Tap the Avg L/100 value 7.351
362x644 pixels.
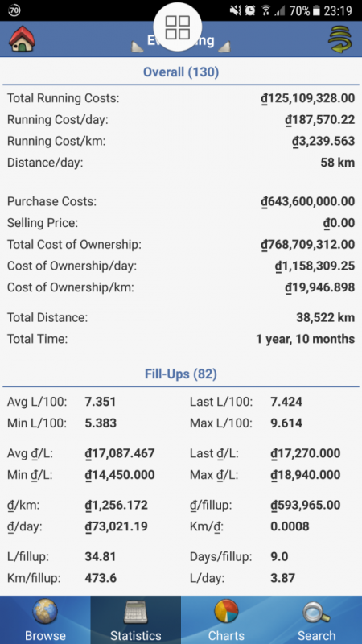(100, 402)
